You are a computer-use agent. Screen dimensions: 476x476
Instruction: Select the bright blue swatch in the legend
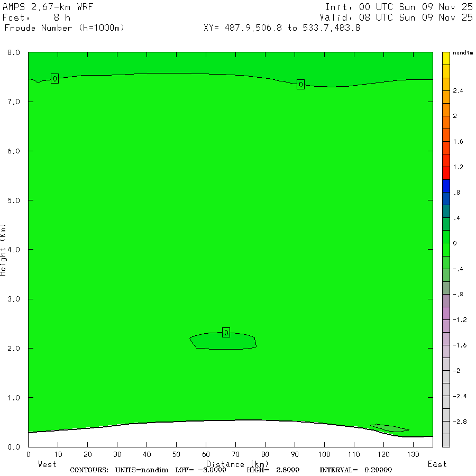pyautogui.click(x=446, y=186)
